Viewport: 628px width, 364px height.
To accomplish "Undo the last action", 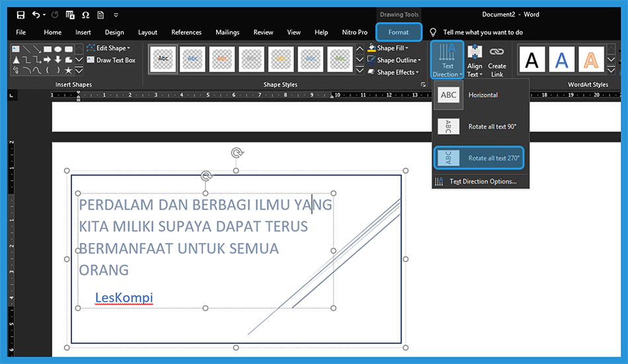I will (x=36, y=15).
